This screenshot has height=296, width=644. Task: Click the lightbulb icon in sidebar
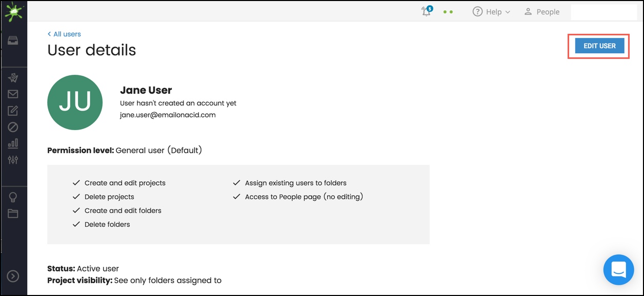pos(13,198)
